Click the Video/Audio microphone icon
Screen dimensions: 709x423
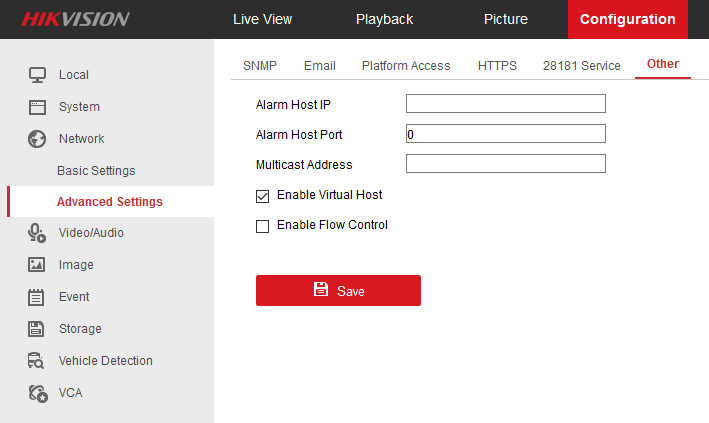coord(37,233)
